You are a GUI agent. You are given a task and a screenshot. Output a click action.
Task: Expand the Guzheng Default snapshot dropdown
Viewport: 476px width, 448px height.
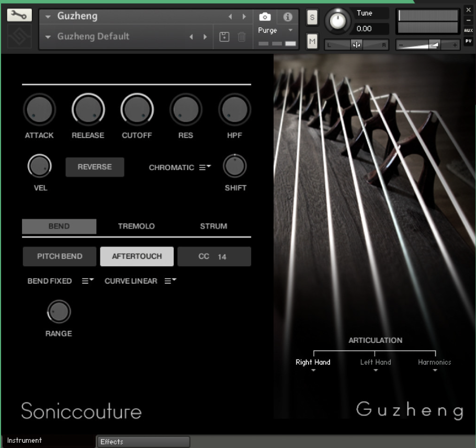click(x=48, y=37)
